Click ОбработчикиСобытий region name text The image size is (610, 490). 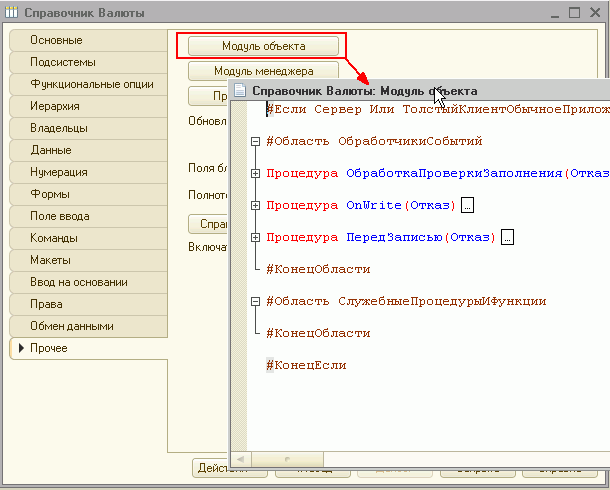pyautogui.click(x=410, y=141)
